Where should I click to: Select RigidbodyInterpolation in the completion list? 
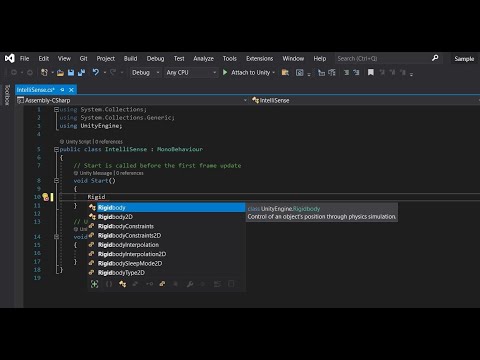[167, 245]
